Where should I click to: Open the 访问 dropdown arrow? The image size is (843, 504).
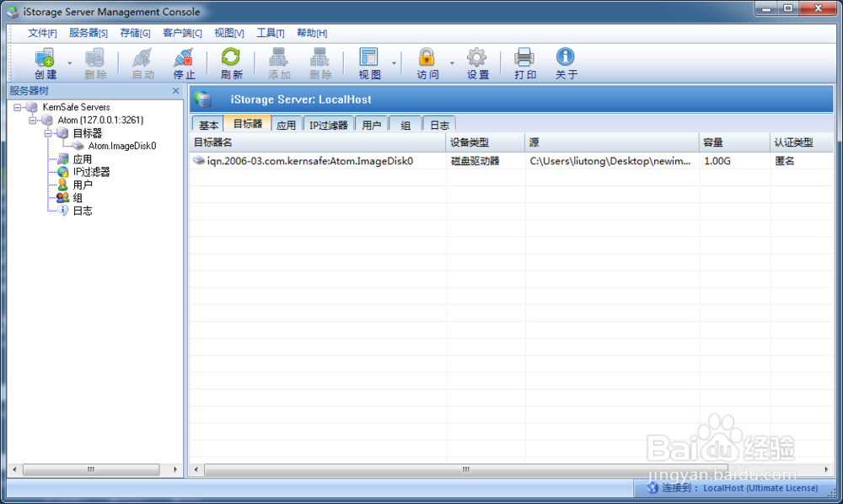[x=452, y=63]
